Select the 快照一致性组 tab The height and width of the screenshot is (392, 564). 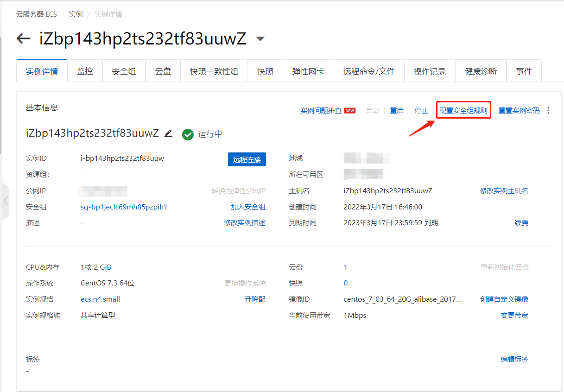[214, 71]
